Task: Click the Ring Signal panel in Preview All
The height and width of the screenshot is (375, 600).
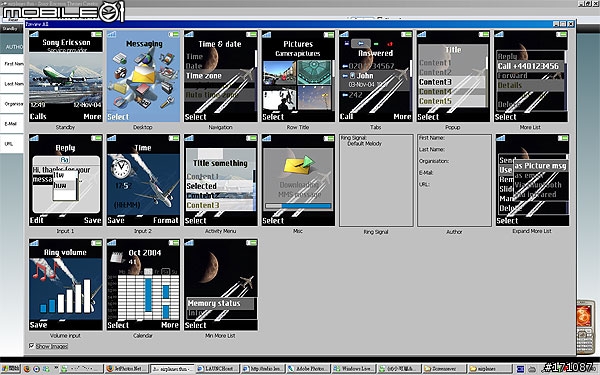Action: click(376, 180)
